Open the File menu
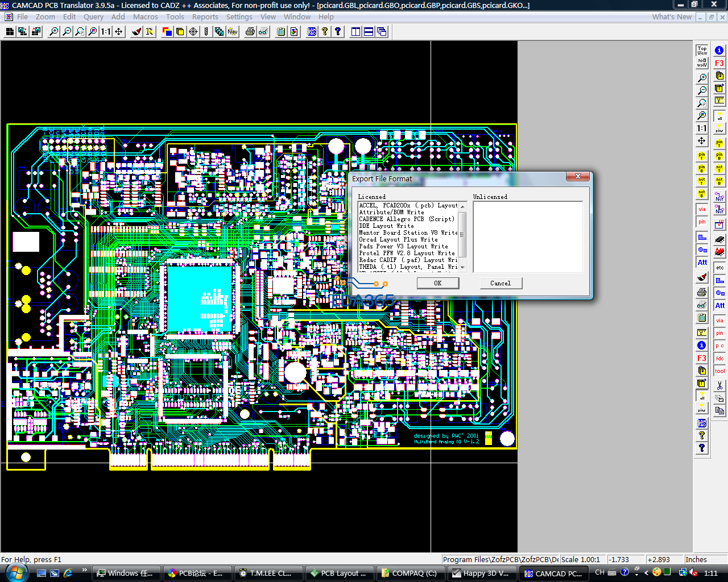This screenshot has height=582, width=728. 22,17
